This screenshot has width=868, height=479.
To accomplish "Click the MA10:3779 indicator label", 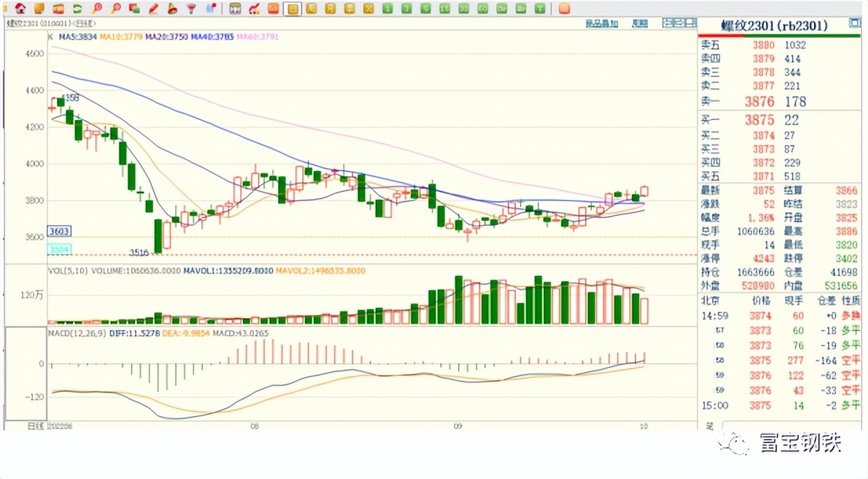I will 120,36.
